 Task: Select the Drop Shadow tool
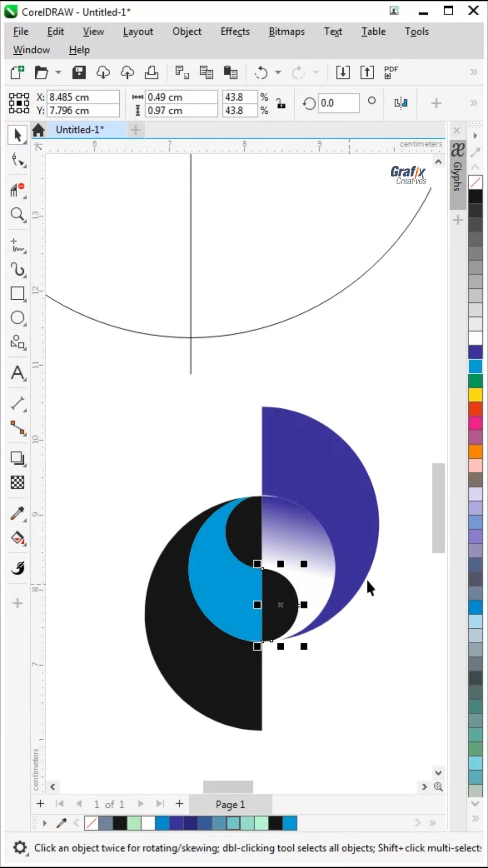coord(18,459)
